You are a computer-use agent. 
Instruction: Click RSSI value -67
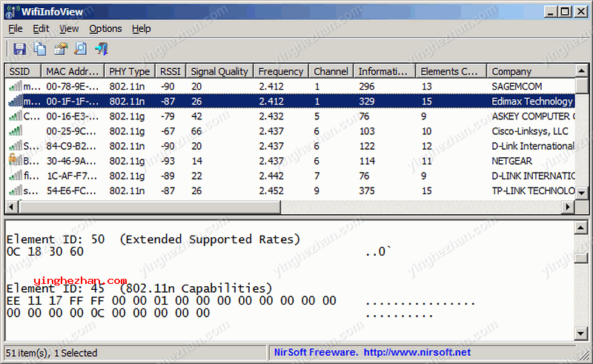point(168,131)
